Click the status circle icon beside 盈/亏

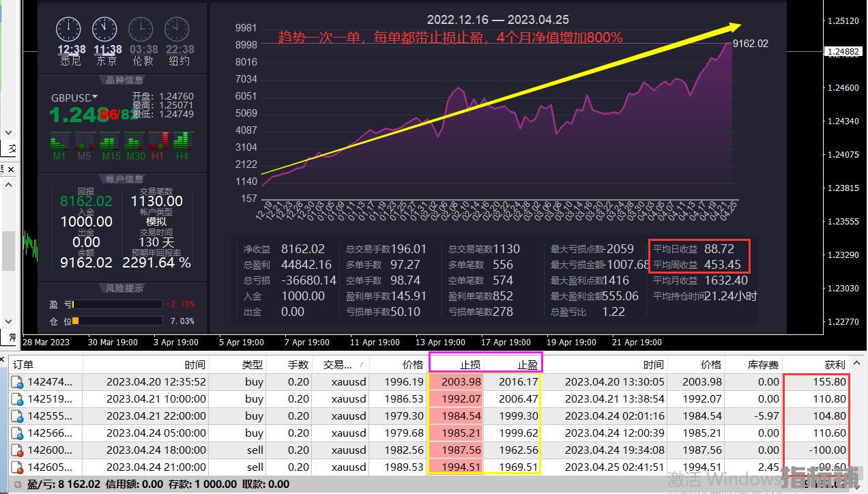tap(18, 484)
